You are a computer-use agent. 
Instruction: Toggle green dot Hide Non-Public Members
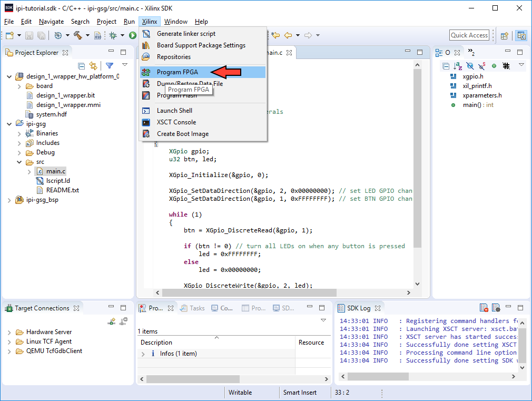tap(494, 66)
